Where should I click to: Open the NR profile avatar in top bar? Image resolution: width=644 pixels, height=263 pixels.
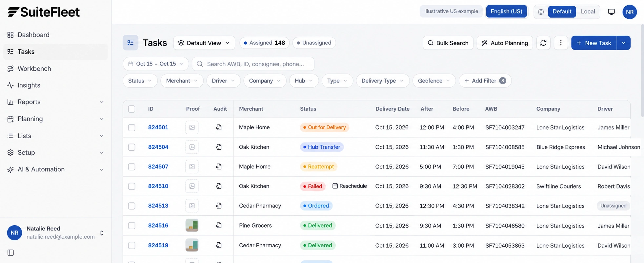pos(630,12)
